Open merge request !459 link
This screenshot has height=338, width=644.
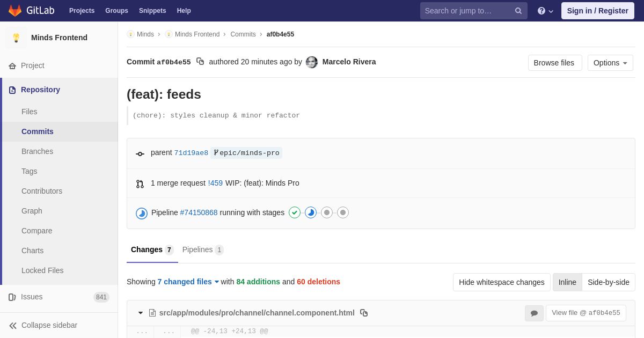(x=215, y=183)
